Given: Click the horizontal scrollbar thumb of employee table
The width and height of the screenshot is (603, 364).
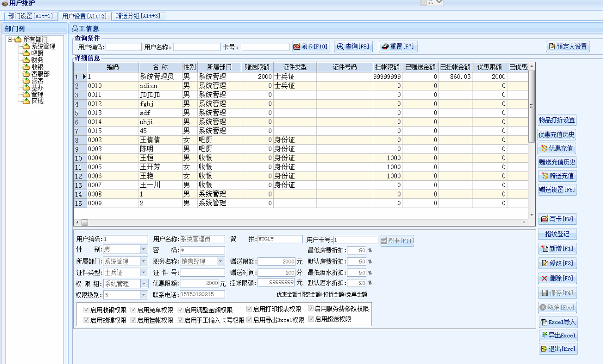Looking at the screenshot, I should 85,222.
